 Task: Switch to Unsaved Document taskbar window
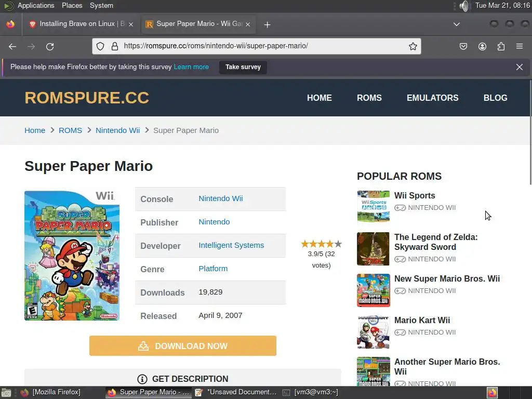pos(236,392)
